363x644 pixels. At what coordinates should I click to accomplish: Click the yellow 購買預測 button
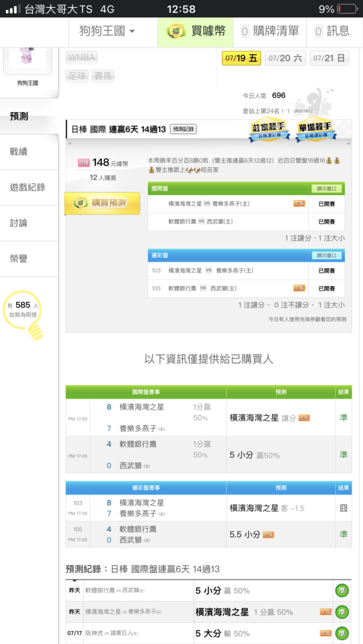pyautogui.click(x=103, y=204)
